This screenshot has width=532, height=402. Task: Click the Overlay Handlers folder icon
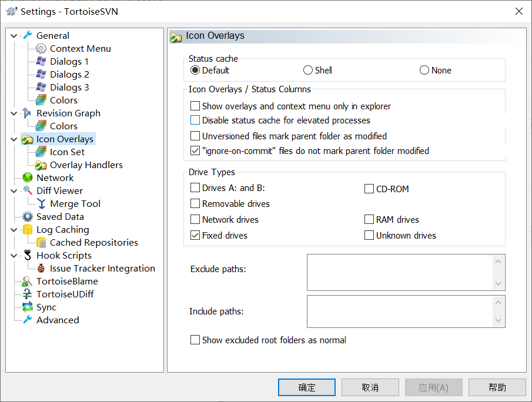(x=41, y=165)
